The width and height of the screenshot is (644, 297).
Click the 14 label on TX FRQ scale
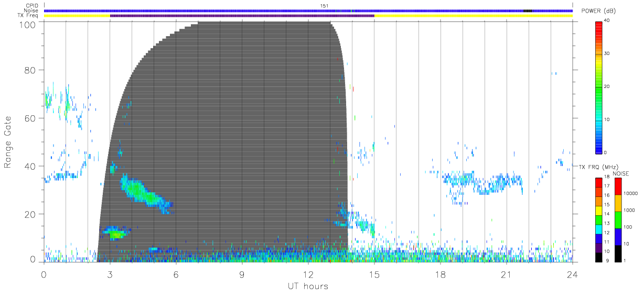(606, 214)
